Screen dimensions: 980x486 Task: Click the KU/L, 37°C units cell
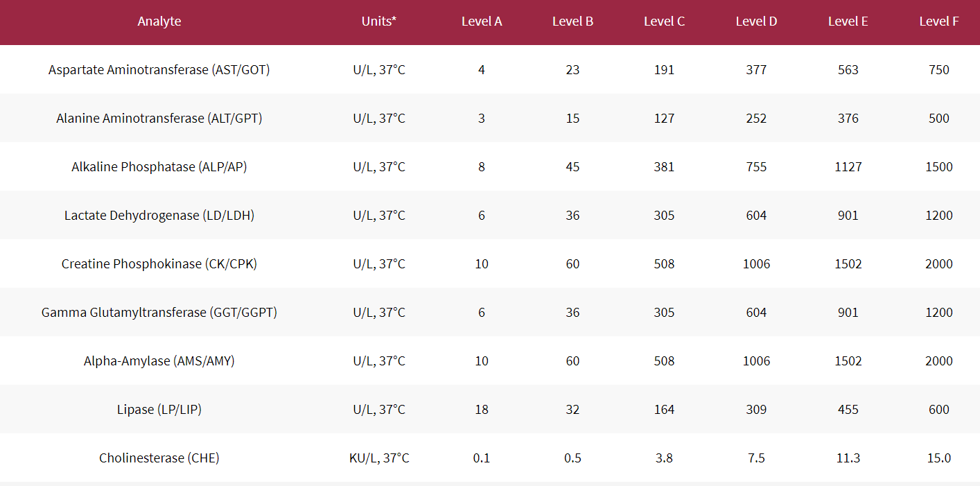pos(379,458)
